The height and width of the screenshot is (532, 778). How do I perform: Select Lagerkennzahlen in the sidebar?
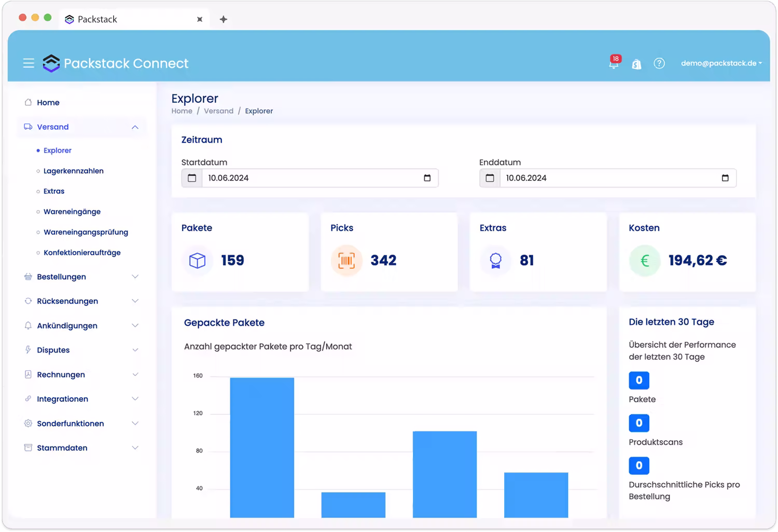click(73, 171)
